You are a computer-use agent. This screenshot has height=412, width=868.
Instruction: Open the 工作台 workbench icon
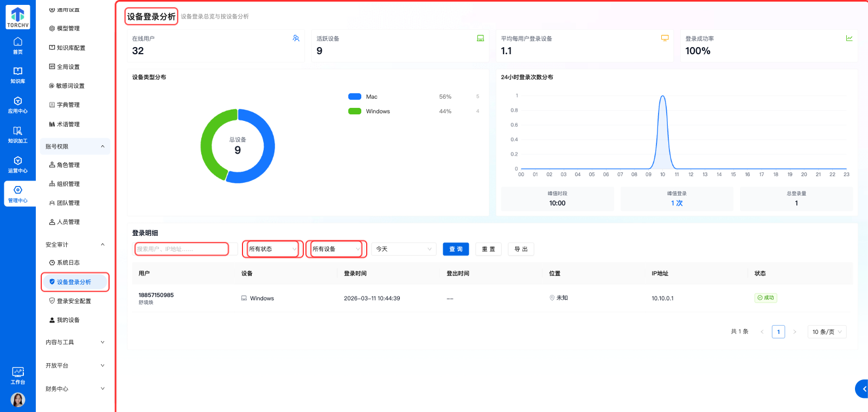pos(18,375)
